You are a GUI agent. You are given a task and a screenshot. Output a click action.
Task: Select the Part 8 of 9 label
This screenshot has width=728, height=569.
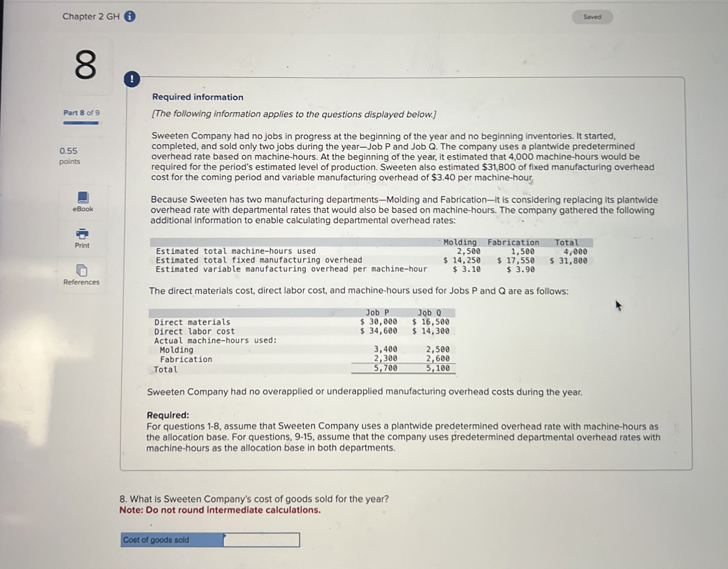point(82,113)
